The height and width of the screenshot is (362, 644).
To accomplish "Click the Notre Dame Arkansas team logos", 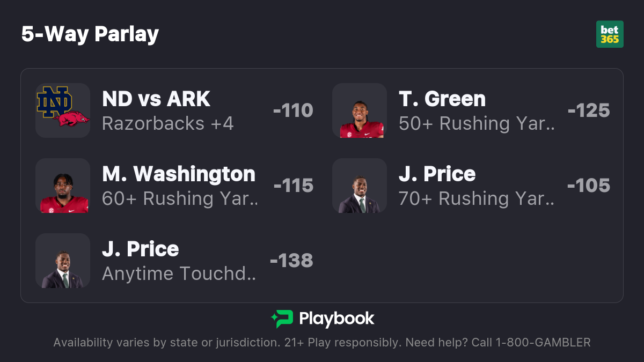I will [63, 110].
